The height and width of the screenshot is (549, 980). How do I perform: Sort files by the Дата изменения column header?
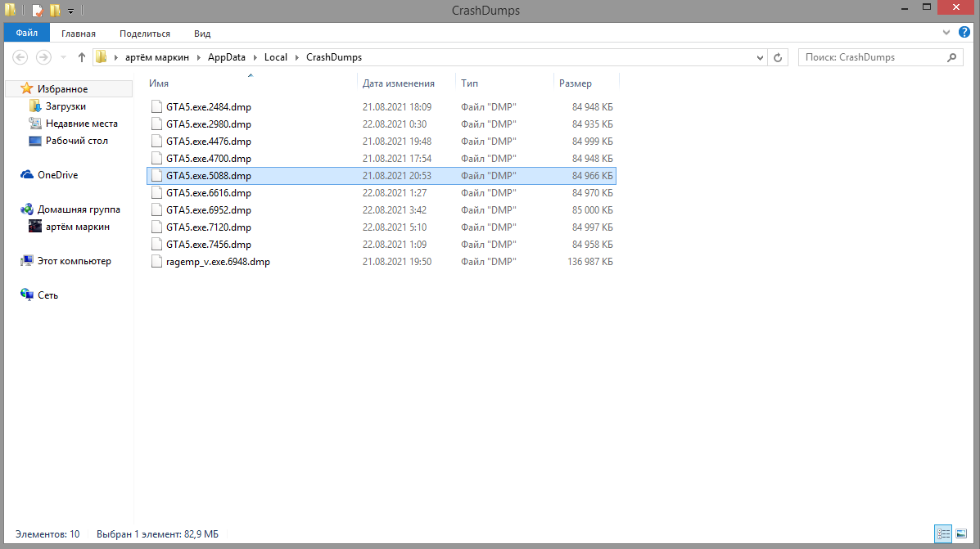[398, 83]
